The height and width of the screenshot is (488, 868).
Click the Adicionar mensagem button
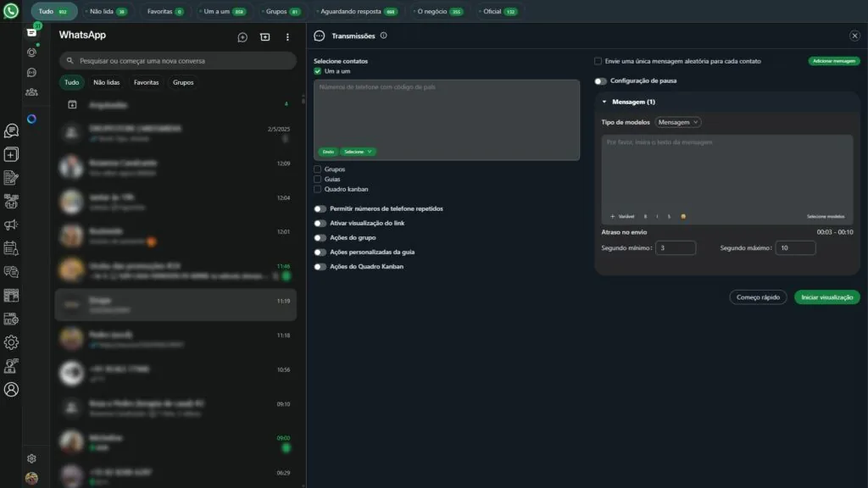834,61
